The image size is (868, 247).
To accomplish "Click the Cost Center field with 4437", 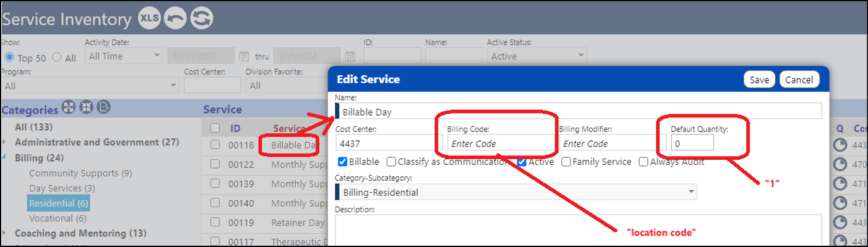I will 389,143.
